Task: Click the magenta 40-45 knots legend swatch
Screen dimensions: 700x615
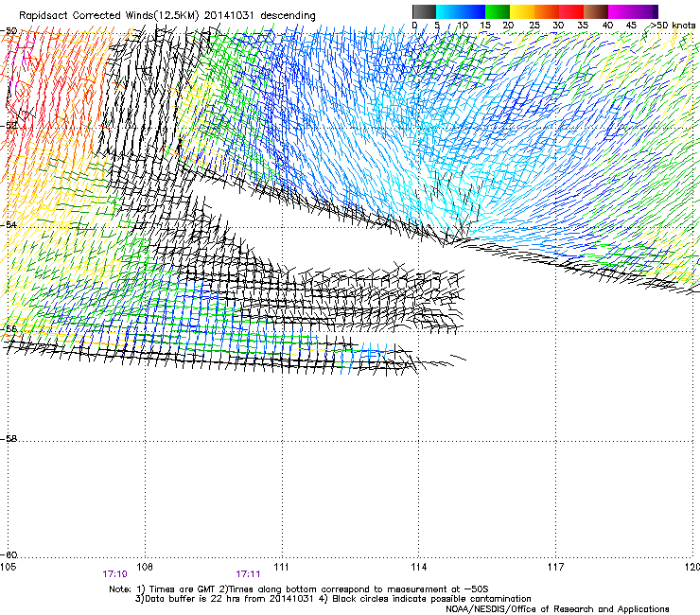Action: click(621, 11)
